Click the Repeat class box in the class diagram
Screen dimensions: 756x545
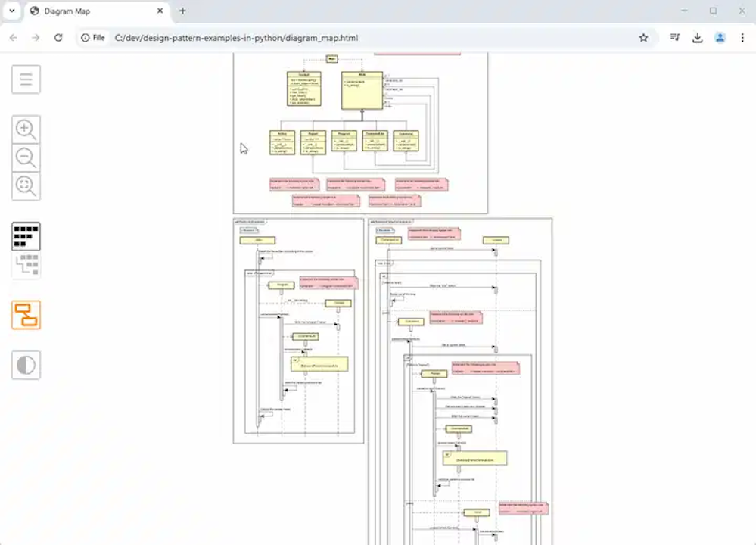pos(313,143)
